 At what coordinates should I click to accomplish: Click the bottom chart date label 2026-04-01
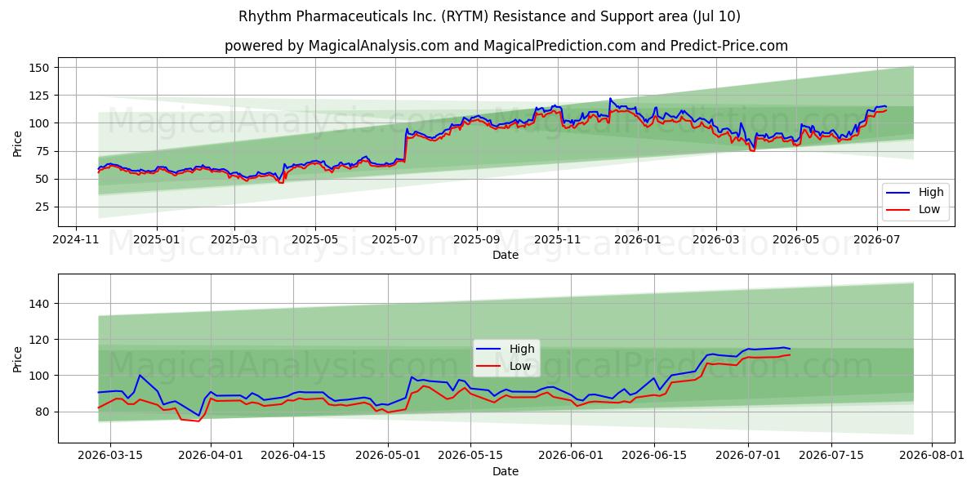tap(211, 457)
